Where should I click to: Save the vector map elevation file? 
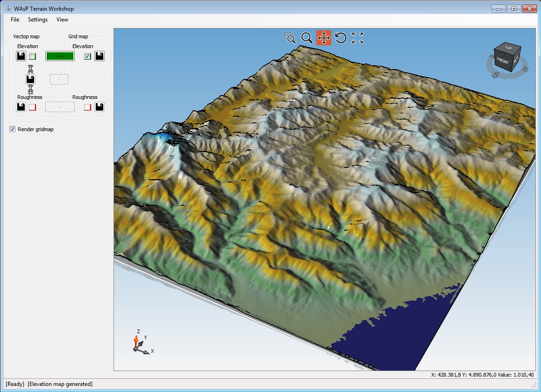click(x=21, y=56)
